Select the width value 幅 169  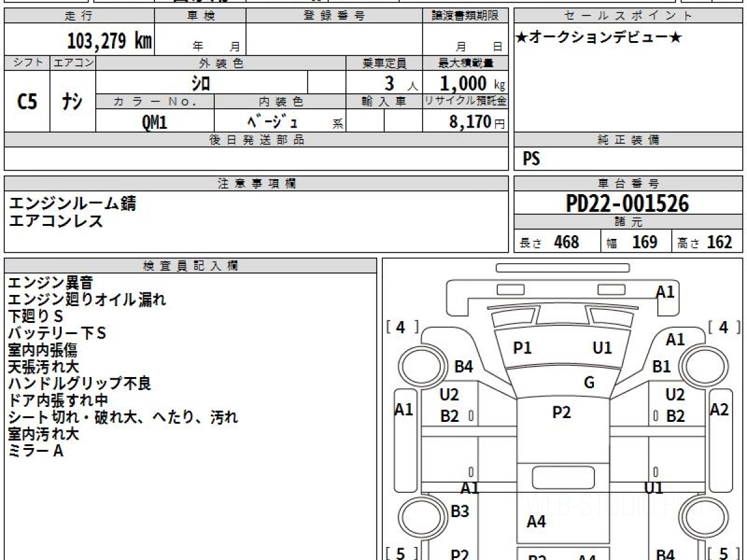(x=632, y=242)
